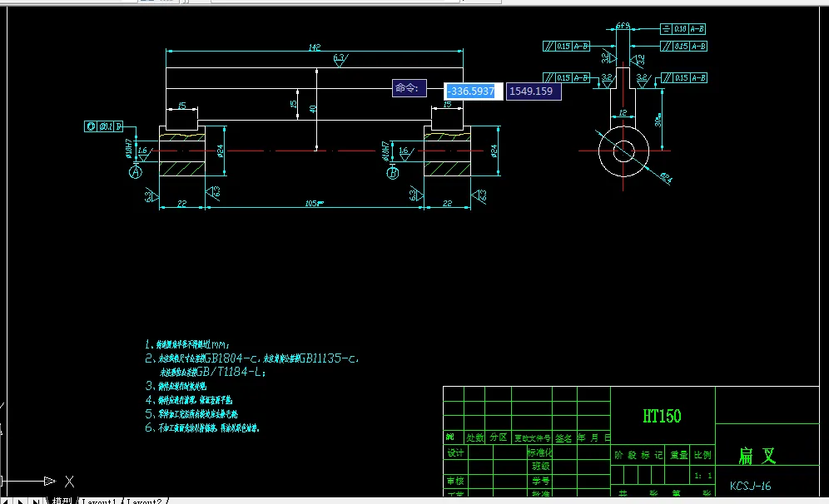Open the Layout2 tab

tap(144, 501)
